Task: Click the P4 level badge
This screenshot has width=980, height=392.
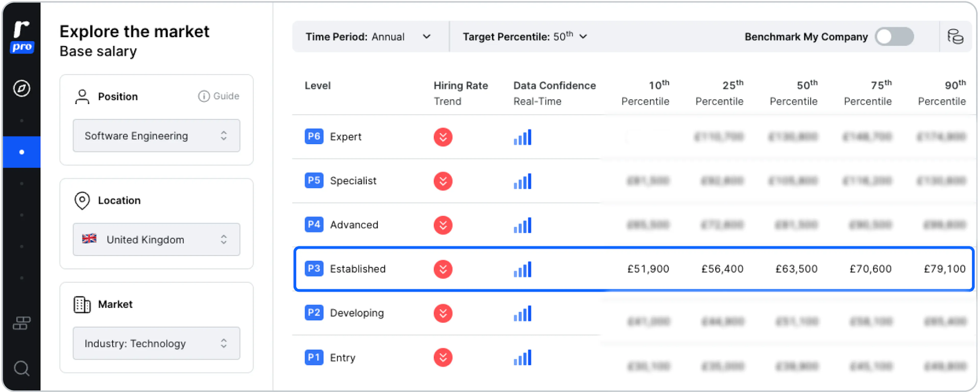Action: [314, 224]
